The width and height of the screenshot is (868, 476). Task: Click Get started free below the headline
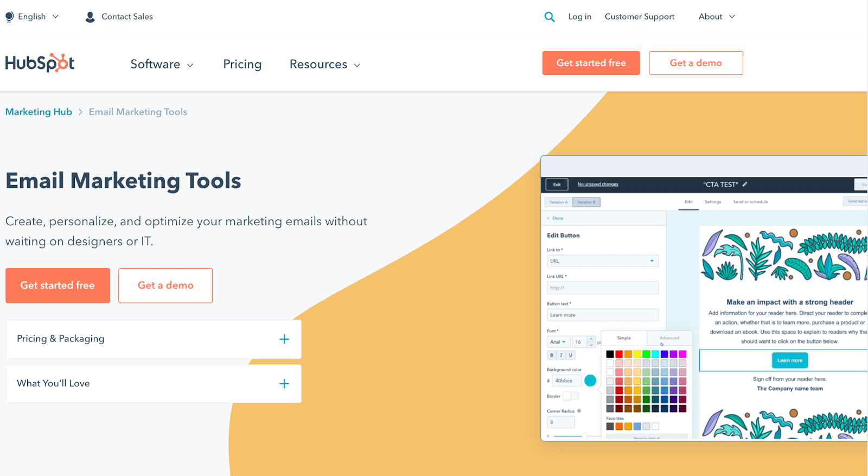point(58,285)
